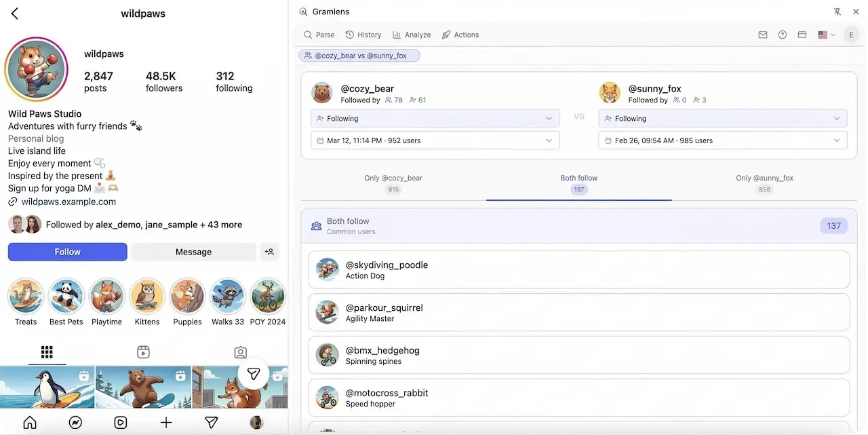Expand the language selector flag dropdown
Screen dimensions: 868x435
[x=826, y=35]
